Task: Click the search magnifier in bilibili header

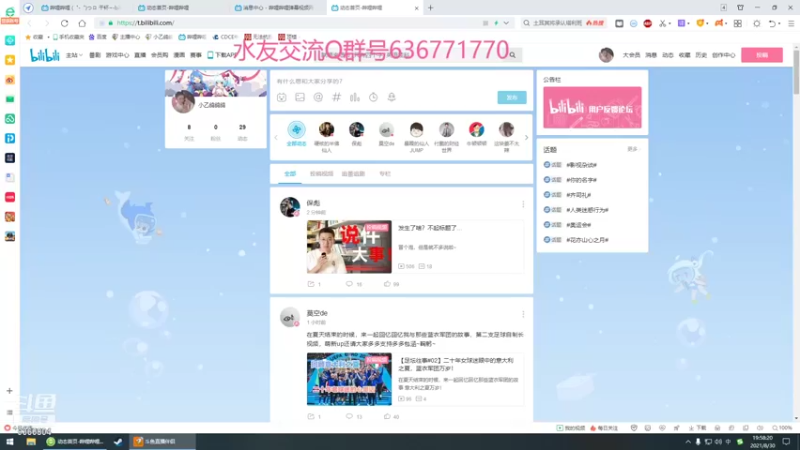Action: 512,55
